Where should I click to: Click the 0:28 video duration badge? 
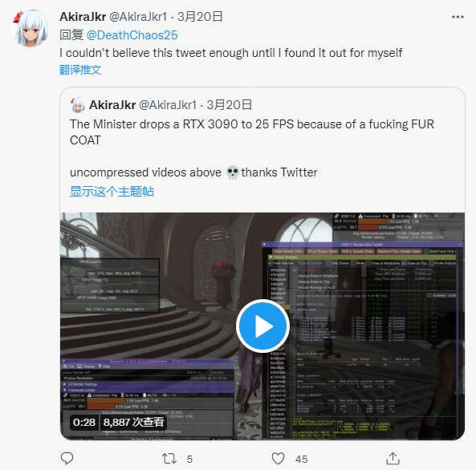click(84, 422)
